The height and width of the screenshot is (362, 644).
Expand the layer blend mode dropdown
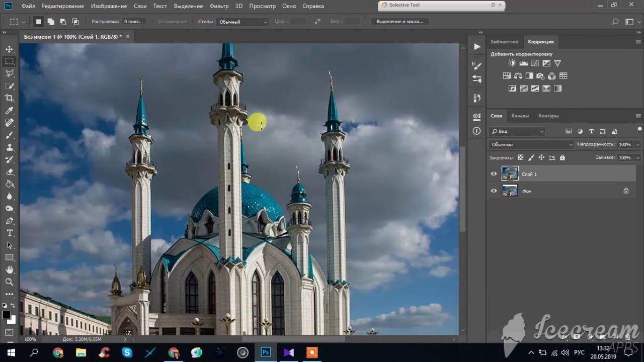531,145
